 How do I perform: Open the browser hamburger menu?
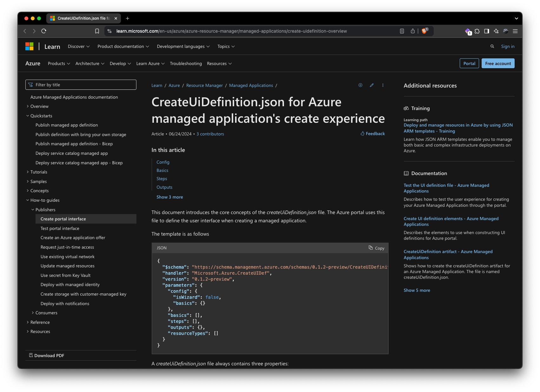[x=515, y=31]
